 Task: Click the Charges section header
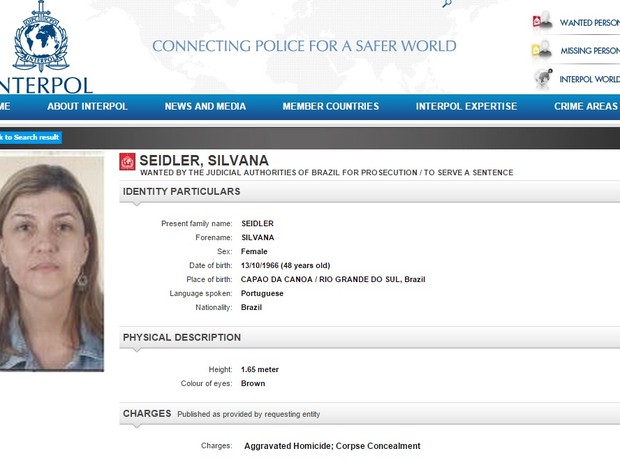pyautogui.click(x=147, y=413)
